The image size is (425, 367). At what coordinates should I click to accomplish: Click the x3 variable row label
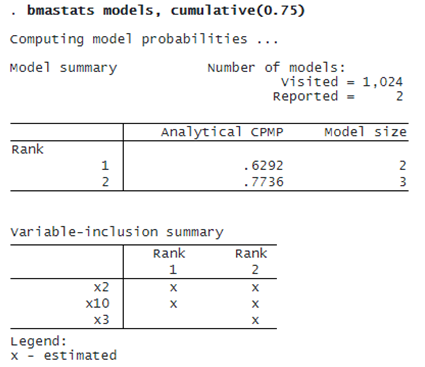tap(101, 320)
